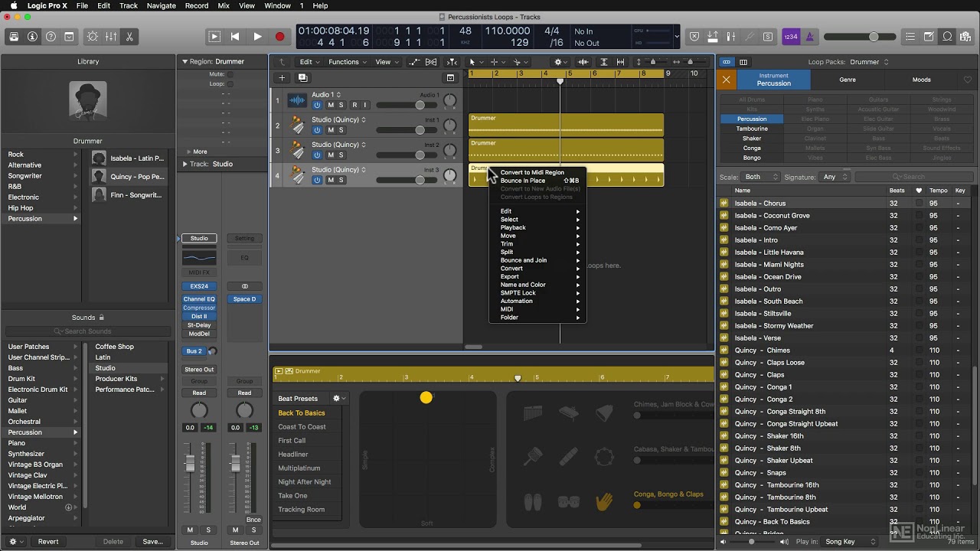Select the Tambourine instrument filter button

(752, 129)
